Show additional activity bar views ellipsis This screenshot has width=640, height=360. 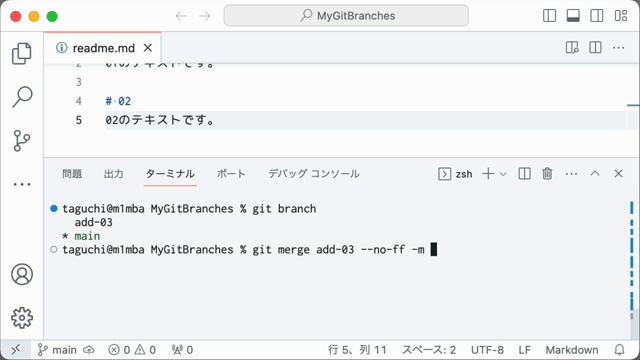22,184
